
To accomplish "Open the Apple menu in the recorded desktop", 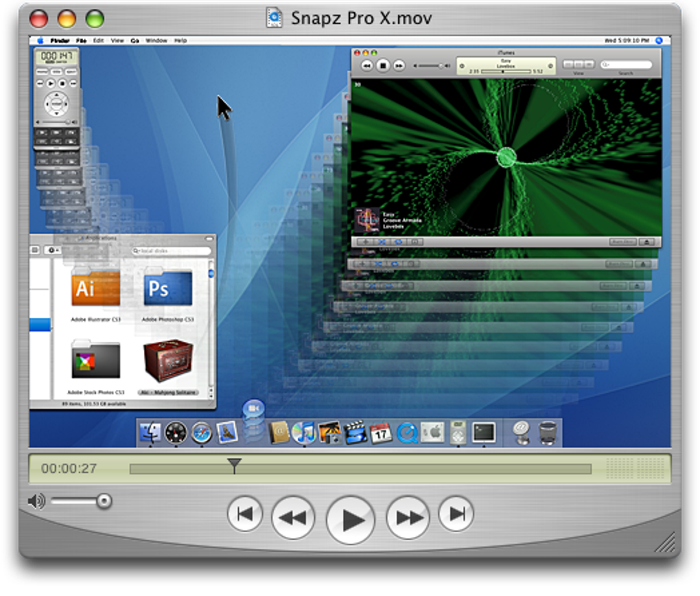I will (x=40, y=41).
